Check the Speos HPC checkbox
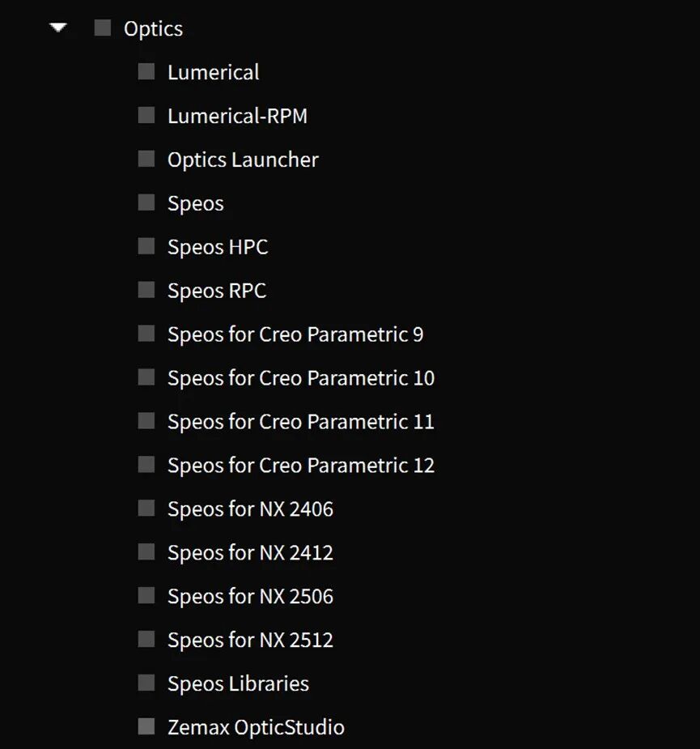 146,246
